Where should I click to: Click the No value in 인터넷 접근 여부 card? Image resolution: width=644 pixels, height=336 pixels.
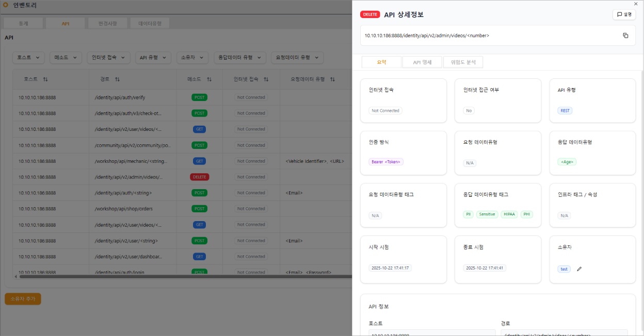469,111
